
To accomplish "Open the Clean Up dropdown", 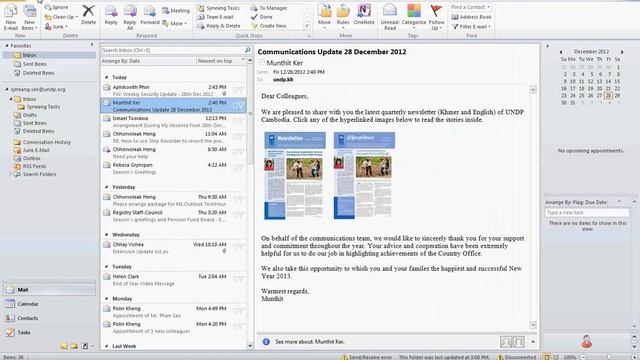I will [61, 17].
